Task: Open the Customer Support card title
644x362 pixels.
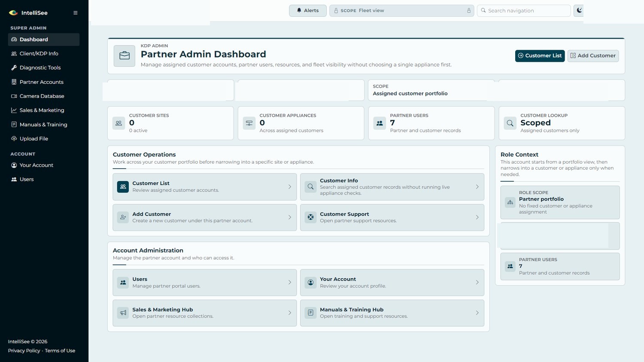Action: point(344,214)
